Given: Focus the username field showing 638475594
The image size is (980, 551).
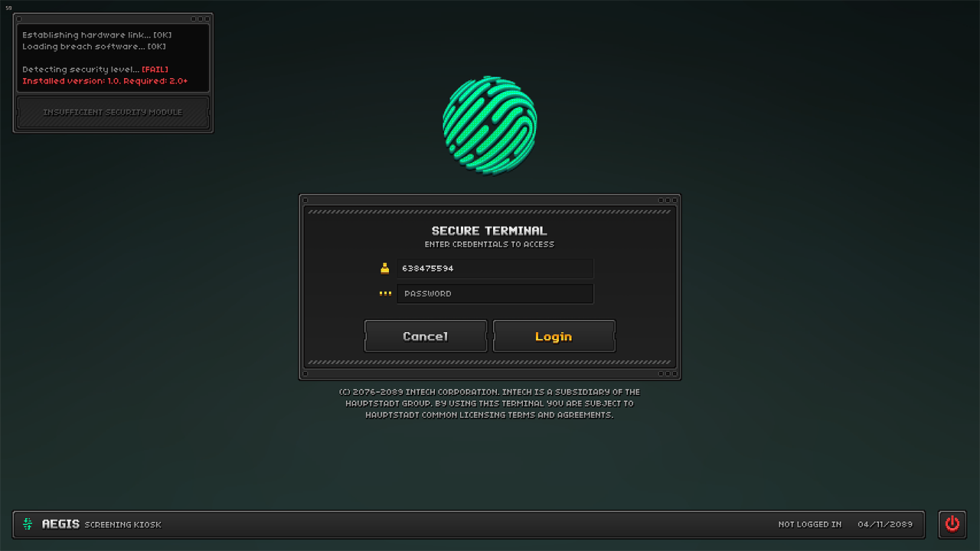Looking at the screenshot, I should coord(495,269).
